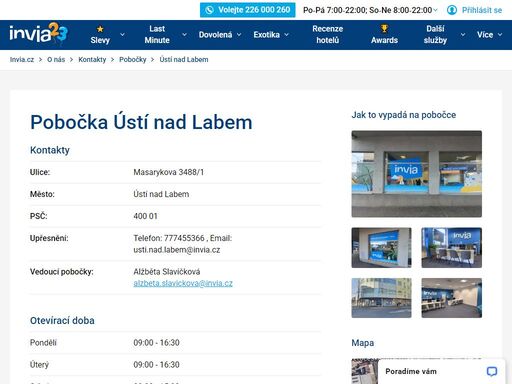Viewport: 512px width, 384px height.
Task: Select Pondělí hours 09:00 - 16:30
Action: [156, 343]
